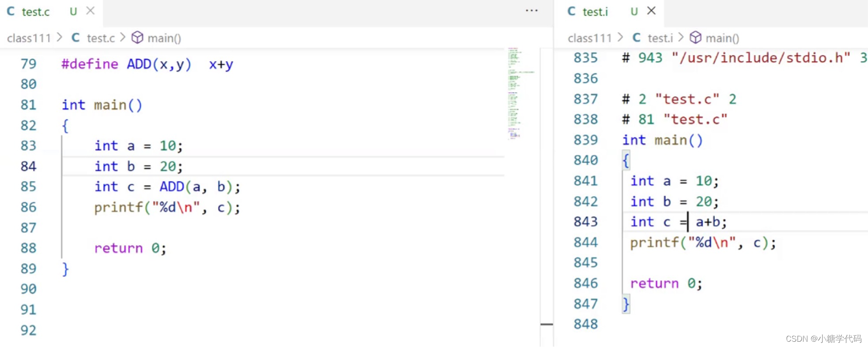Viewport: 868px width, 347px height.
Task: Click the cube symbol icon beside right main()
Action: coord(696,38)
